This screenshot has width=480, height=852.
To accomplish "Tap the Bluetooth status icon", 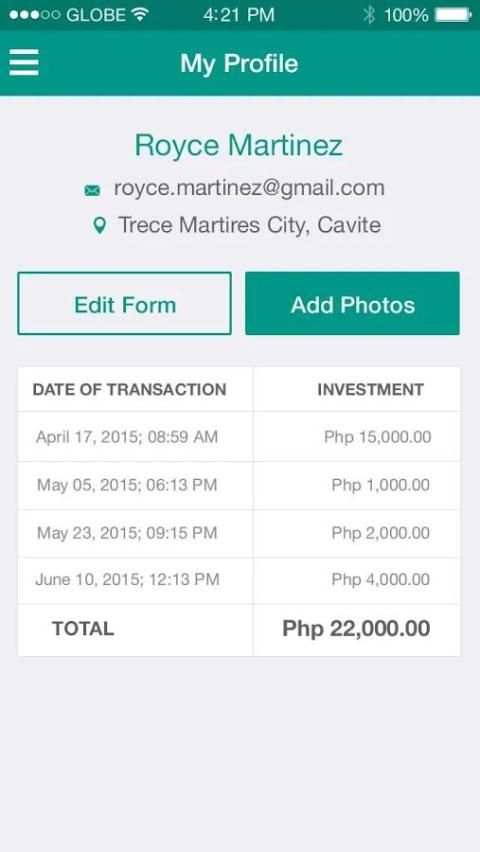I will click(369, 15).
